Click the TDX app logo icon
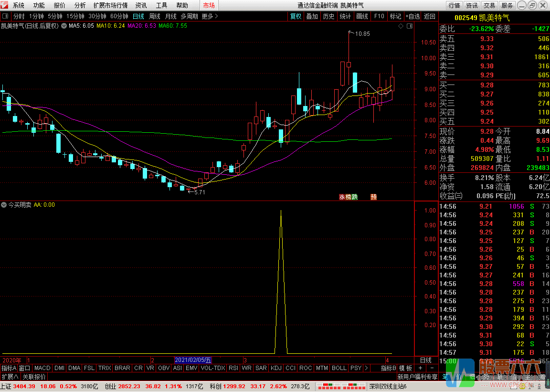 click(x=5, y=6)
